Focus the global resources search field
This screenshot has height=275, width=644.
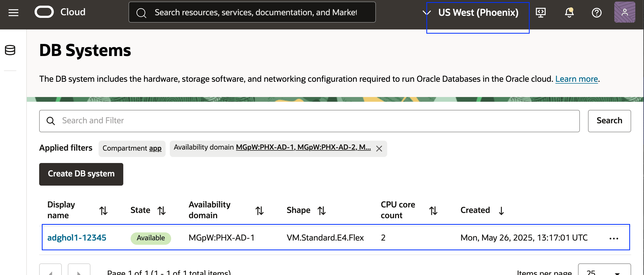pos(252,12)
